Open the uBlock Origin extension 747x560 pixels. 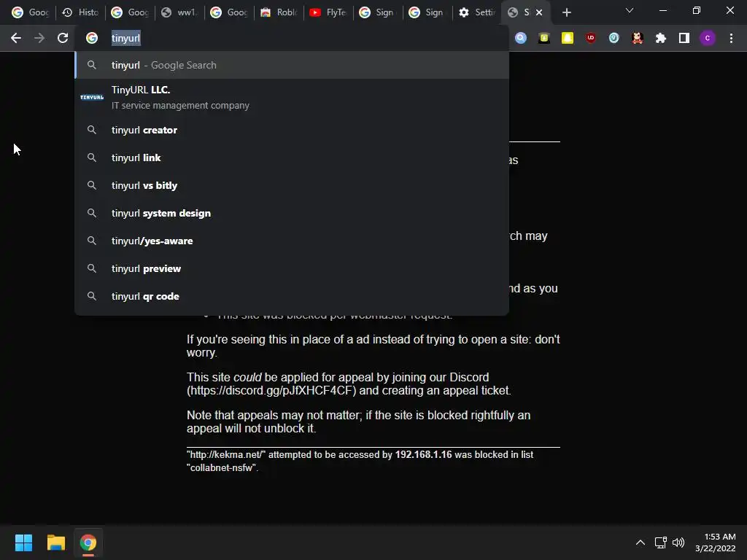591,38
